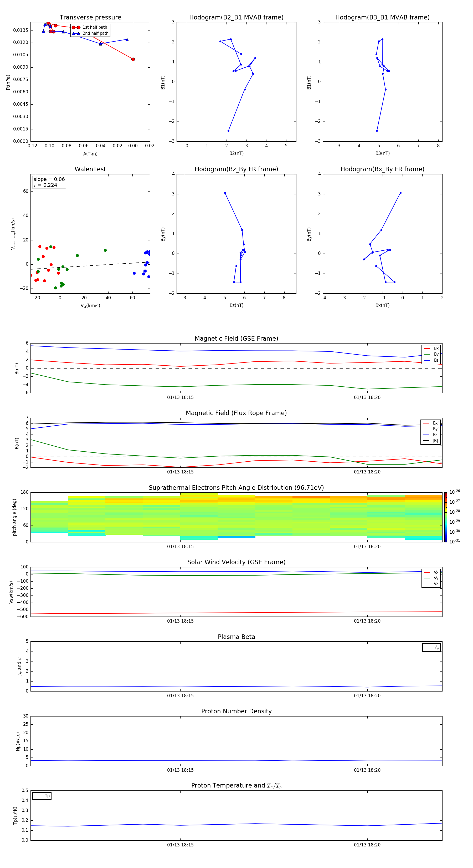Image resolution: width=473 pixels, height=868 pixels.
Task: Click the 'Hodogram(B3_B1 MVAB frame)' title
Action: (x=382, y=18)
